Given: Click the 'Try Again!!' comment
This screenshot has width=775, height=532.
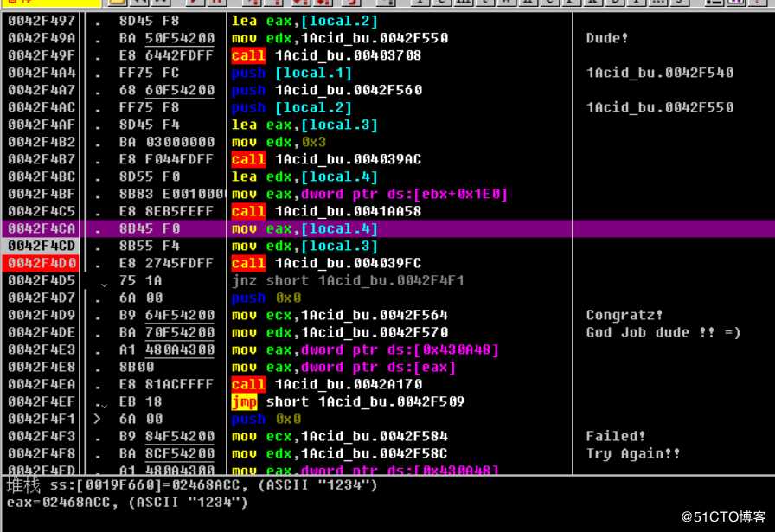Looking at the screenshot, I should pos(632,453).
